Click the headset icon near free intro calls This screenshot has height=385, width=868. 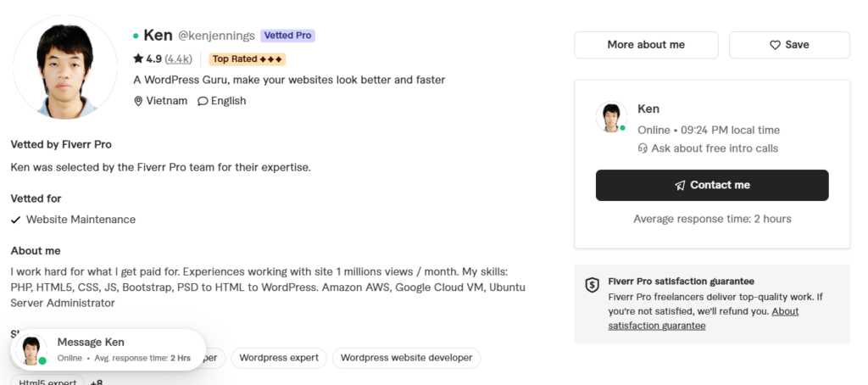click(643, 148)
